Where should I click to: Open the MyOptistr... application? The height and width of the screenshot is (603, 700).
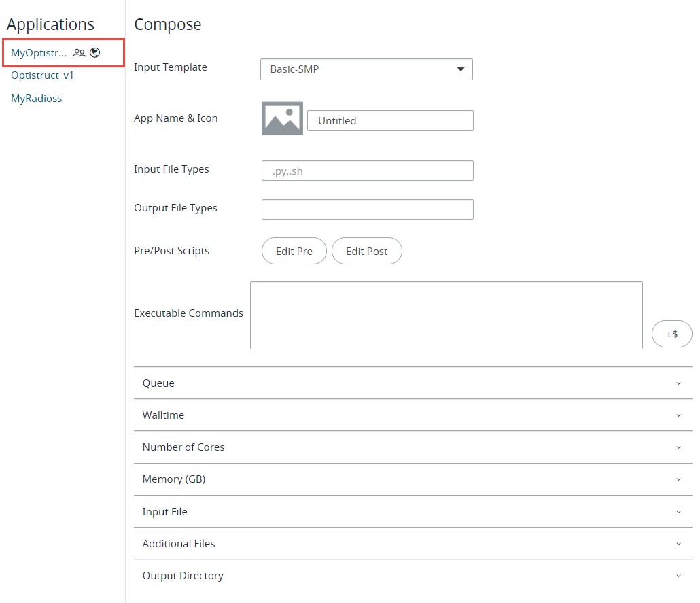38,53
